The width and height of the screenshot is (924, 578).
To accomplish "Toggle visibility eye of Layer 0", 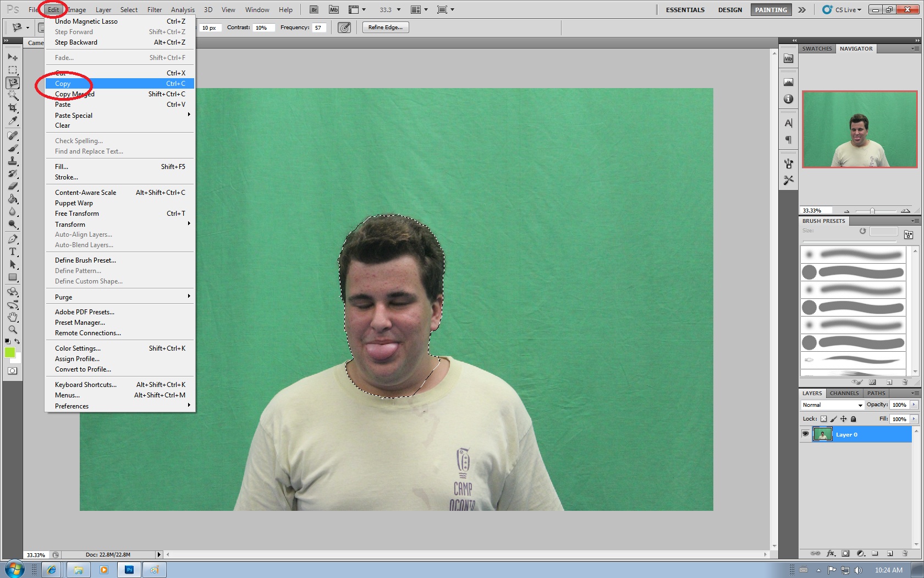I will click(805, 434).
